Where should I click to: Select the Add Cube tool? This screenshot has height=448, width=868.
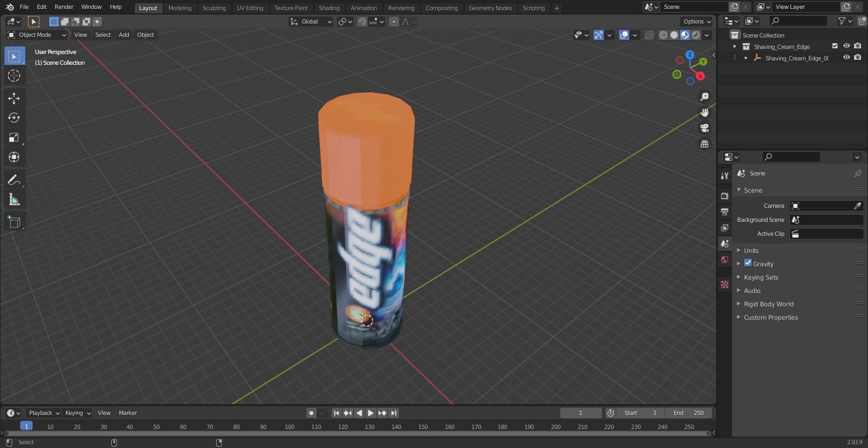point(14,222)
